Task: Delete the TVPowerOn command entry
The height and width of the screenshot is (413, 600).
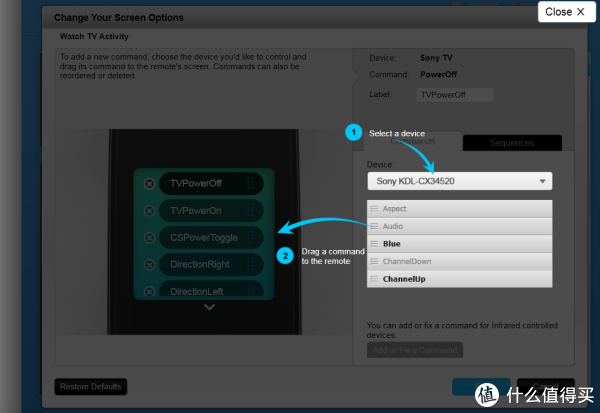Action: coord(150,211)
